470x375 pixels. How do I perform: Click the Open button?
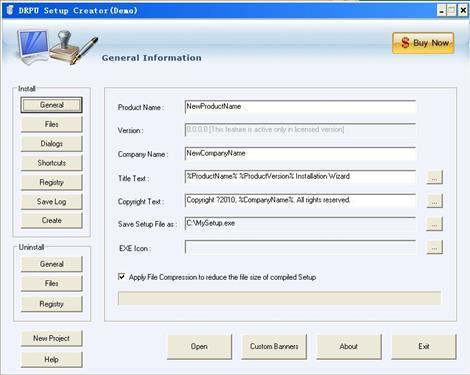[x=199, y=347]
